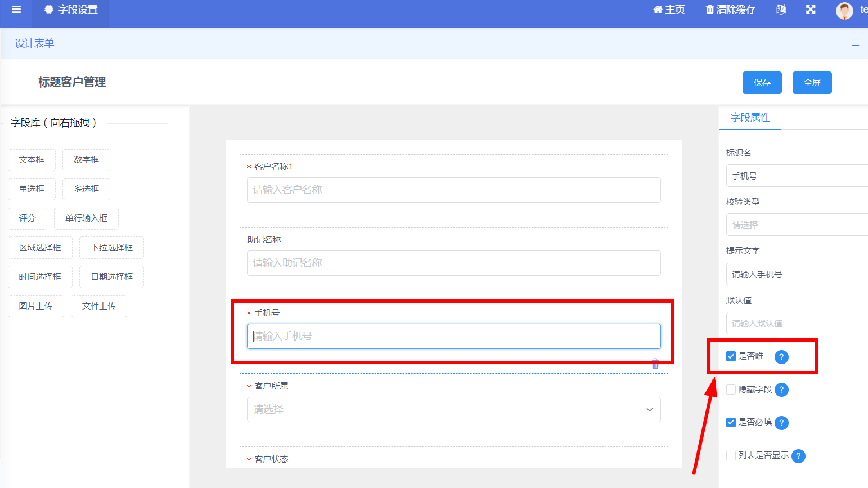
Task: Pick the 多选框 field component
Action: tap(86, 189)
